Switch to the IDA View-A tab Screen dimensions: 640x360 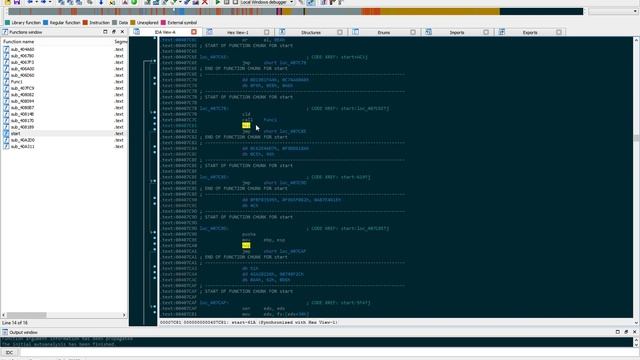coord(165,32)
